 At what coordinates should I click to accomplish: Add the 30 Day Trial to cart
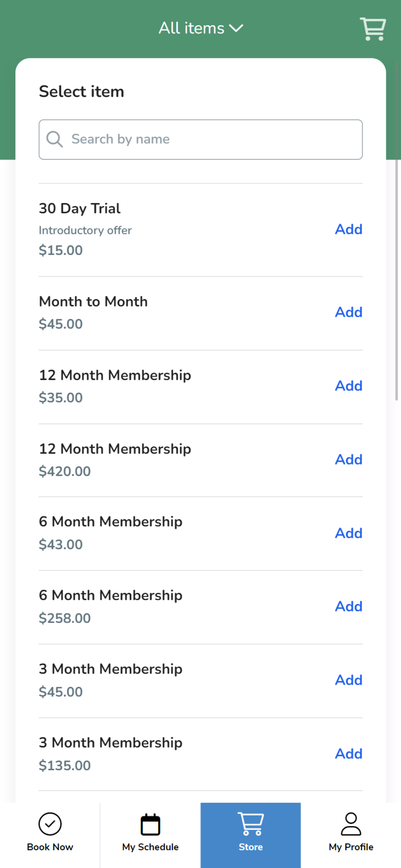pyautogui.click(x=348, y=229)
